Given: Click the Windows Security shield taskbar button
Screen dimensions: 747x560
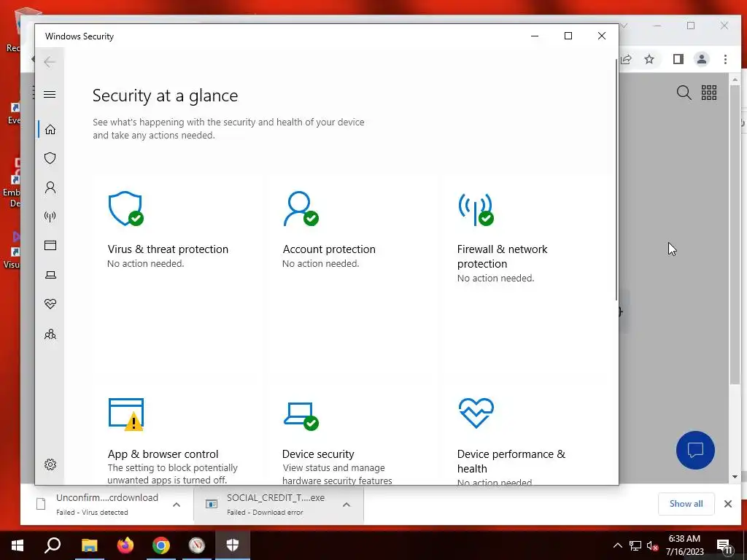Looking at the screenshot, I should (x=233, y=545).
